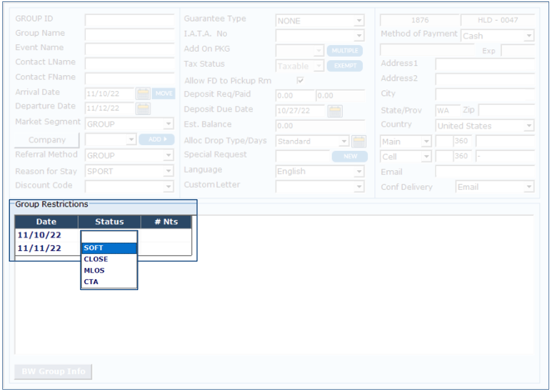
Task: Open the Method of Payment dropdown
Action: [x=529, y=36]
